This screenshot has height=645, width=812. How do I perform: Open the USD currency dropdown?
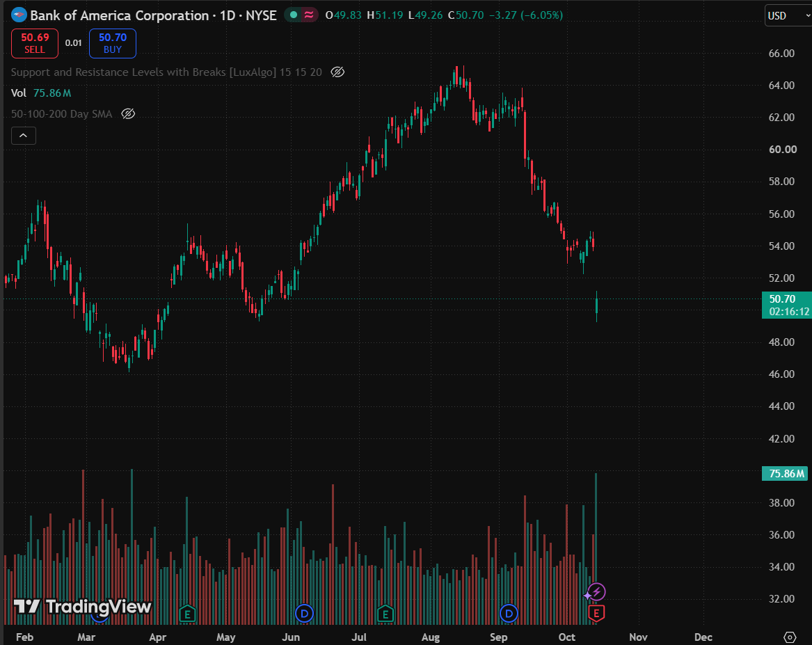tap(789, 15)
